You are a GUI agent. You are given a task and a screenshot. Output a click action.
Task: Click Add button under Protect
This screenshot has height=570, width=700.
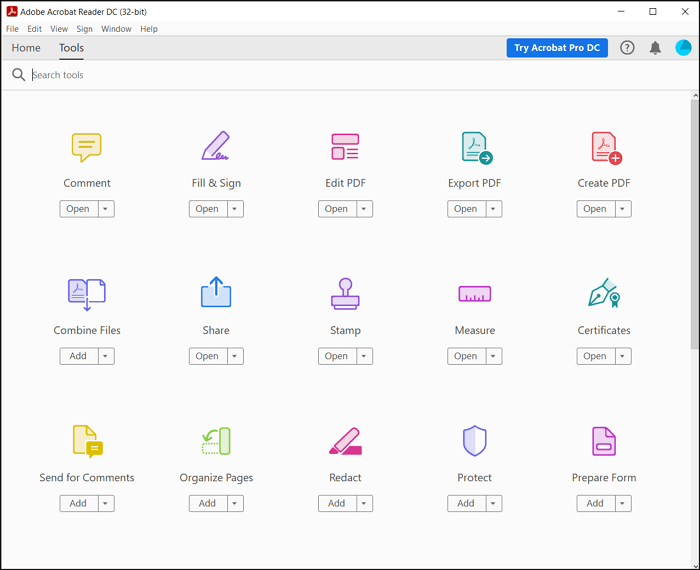click(x=466, y=503)
